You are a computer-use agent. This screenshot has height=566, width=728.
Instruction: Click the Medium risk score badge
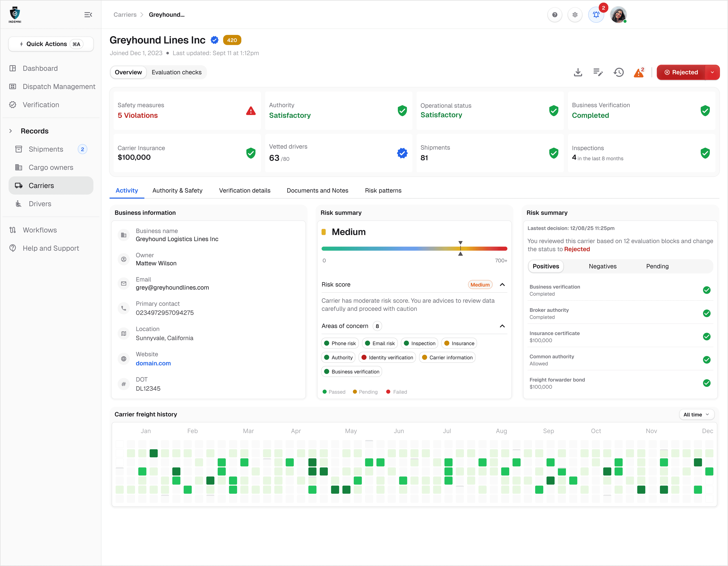[480, 284]
